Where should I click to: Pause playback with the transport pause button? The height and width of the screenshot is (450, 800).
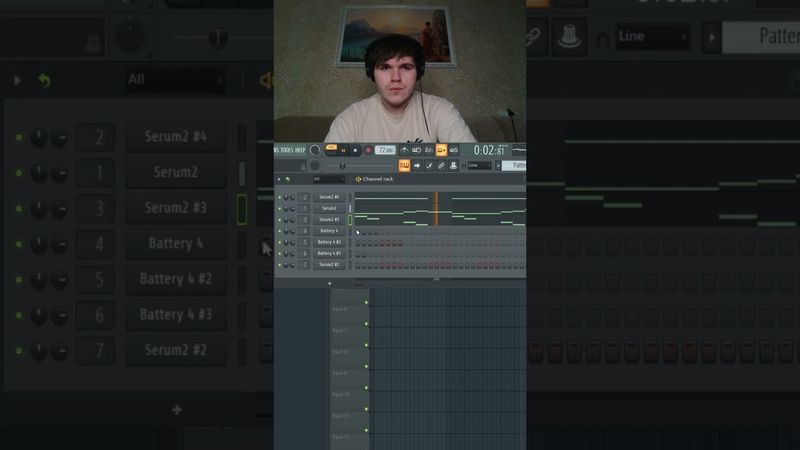(343, 150)
